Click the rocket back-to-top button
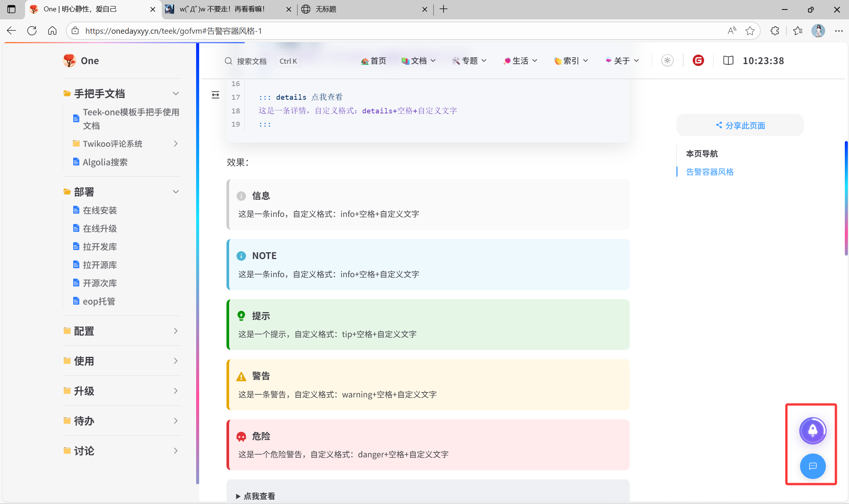Viewport: 849px width, 504px height. pyautogui.click(x=813, y=430)
